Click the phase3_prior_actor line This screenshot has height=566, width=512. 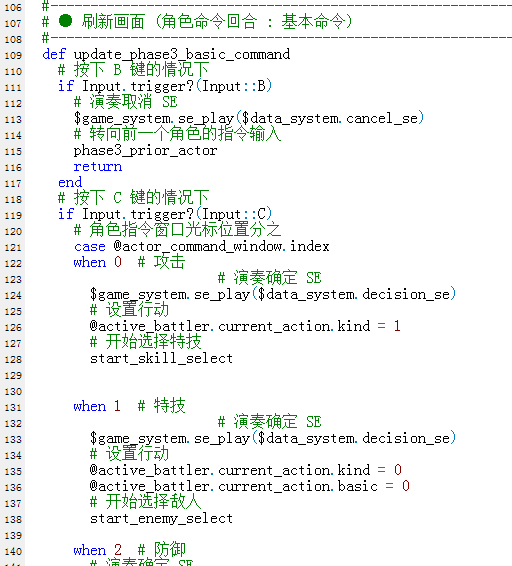coord(145,151)
